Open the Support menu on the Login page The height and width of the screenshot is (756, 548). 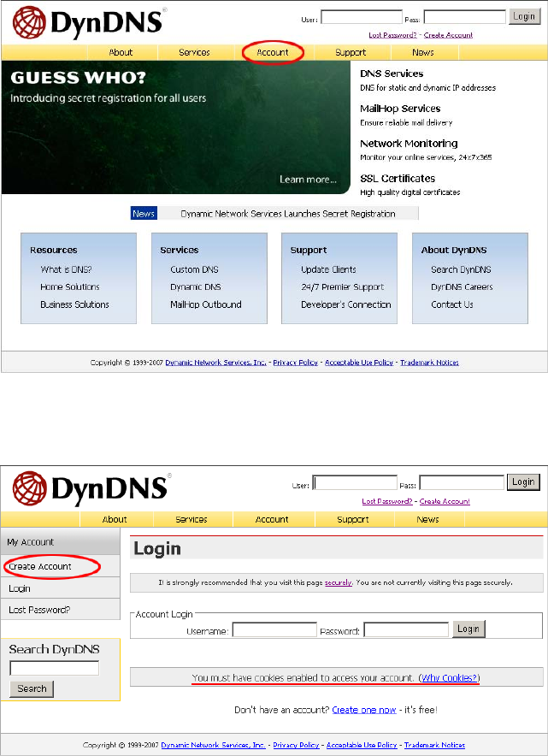pos(353,519)
